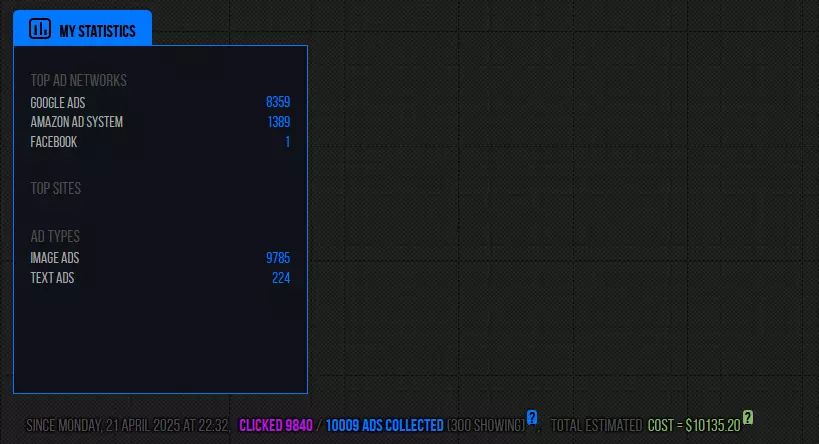
Task: Select the Amazon Ad System row
Action: tap(160, 122)
